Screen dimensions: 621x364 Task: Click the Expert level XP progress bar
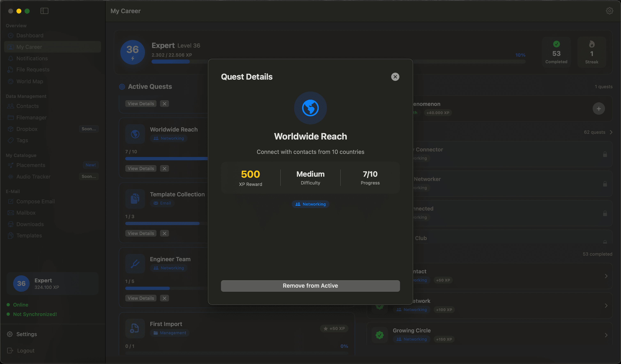tap(170, 62)
